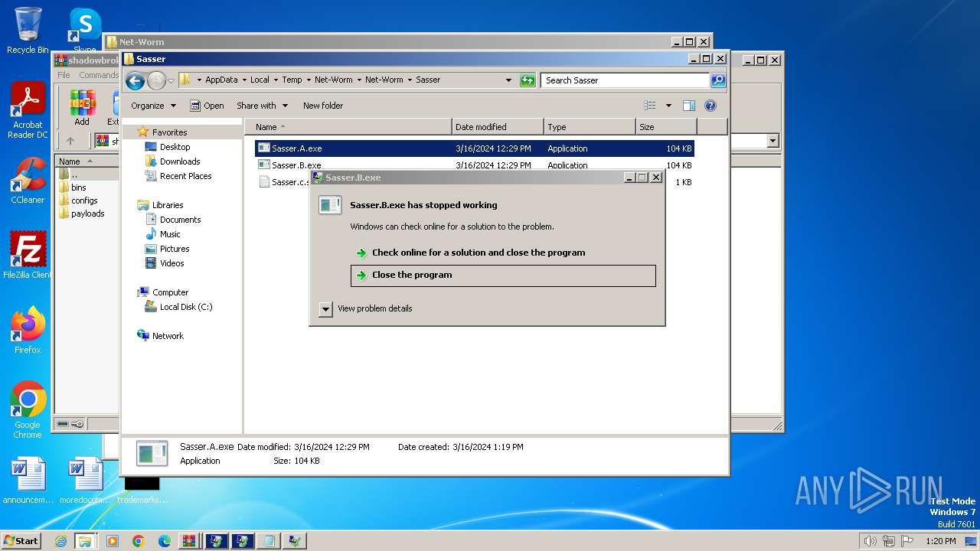
Task: Open the bins folder in WinRAR
Action: coord(79,187)
